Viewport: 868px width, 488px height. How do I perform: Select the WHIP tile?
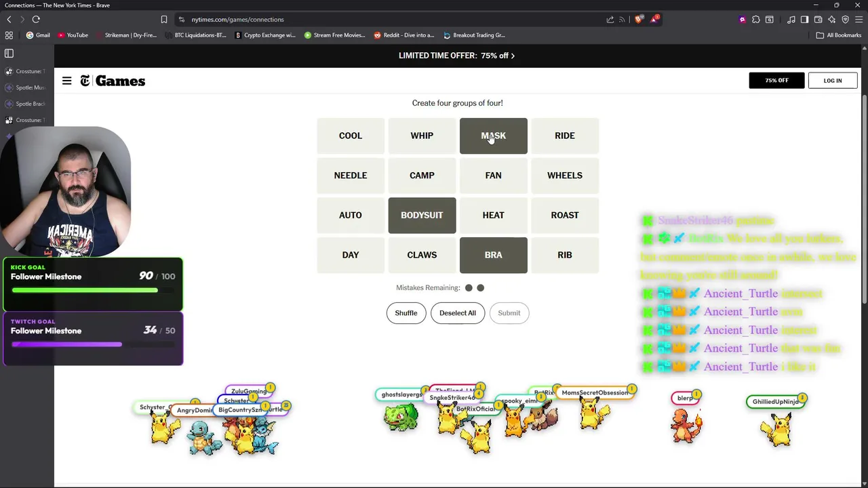[x=422, y=136]
